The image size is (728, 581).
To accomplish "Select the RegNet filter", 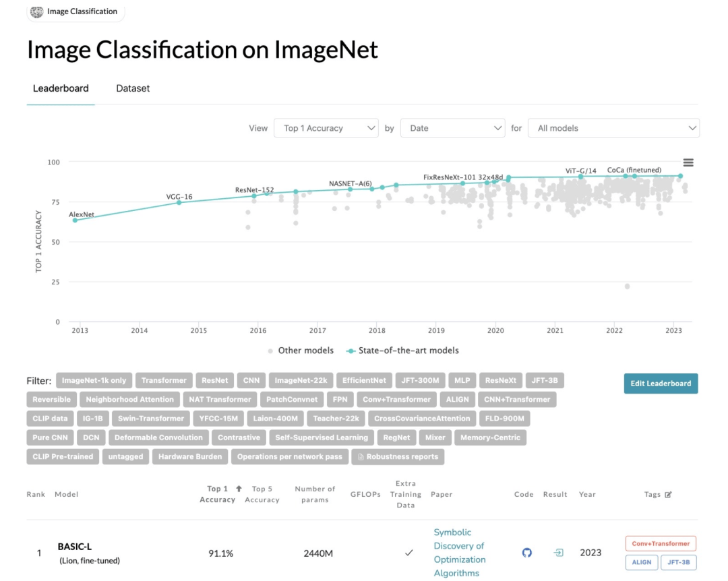I will point(396,437).
